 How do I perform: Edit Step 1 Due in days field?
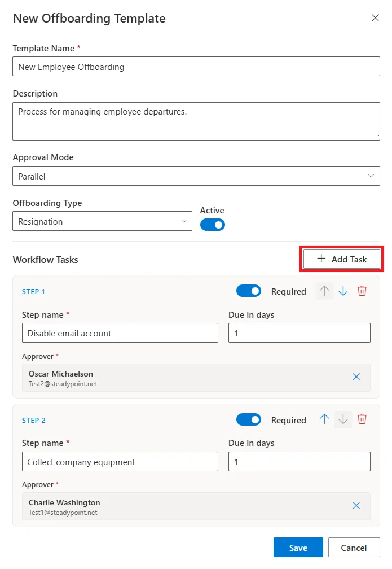299,333
